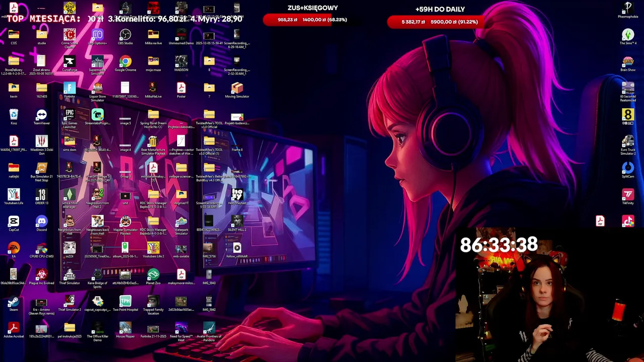The width and height of the screenshot is (644, 362).
Task: Open the MADISON game shortcut
Action: point(181,63)
